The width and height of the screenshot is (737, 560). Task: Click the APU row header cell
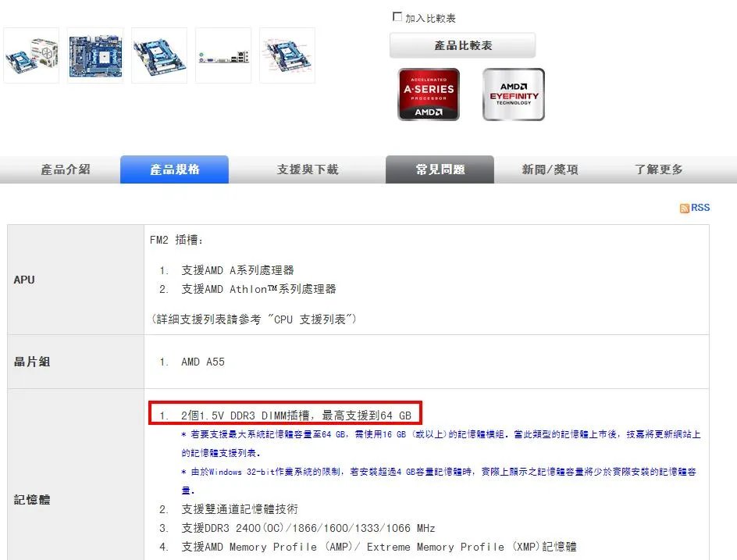tap(24, 279)
